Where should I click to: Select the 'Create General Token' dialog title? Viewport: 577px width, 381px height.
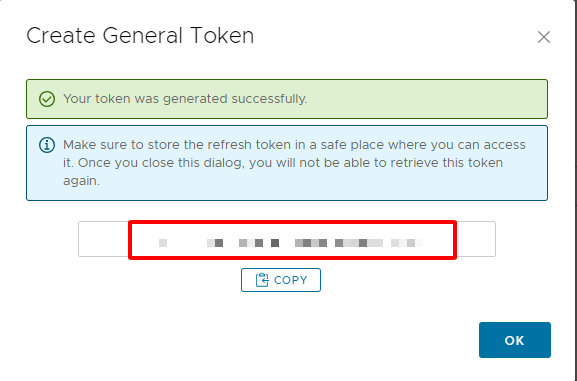pos(140,36)
